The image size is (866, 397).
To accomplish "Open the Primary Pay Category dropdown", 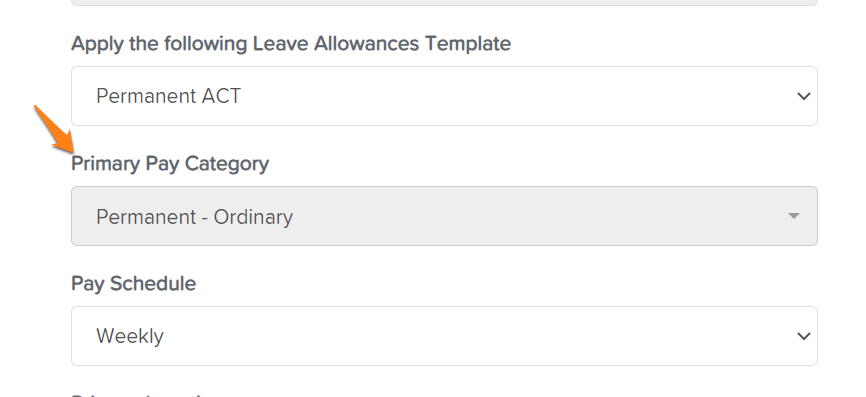I will tap(444, 216).
